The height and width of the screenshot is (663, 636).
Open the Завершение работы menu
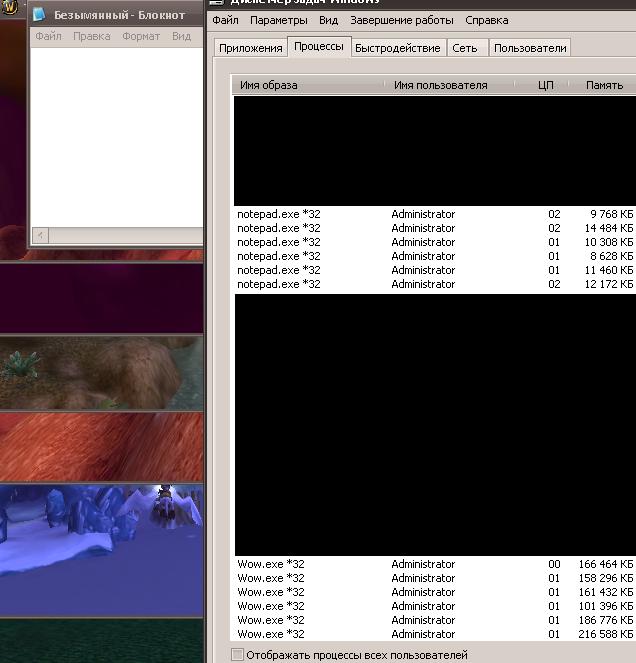pyautogui.click(x=399, y=20)
